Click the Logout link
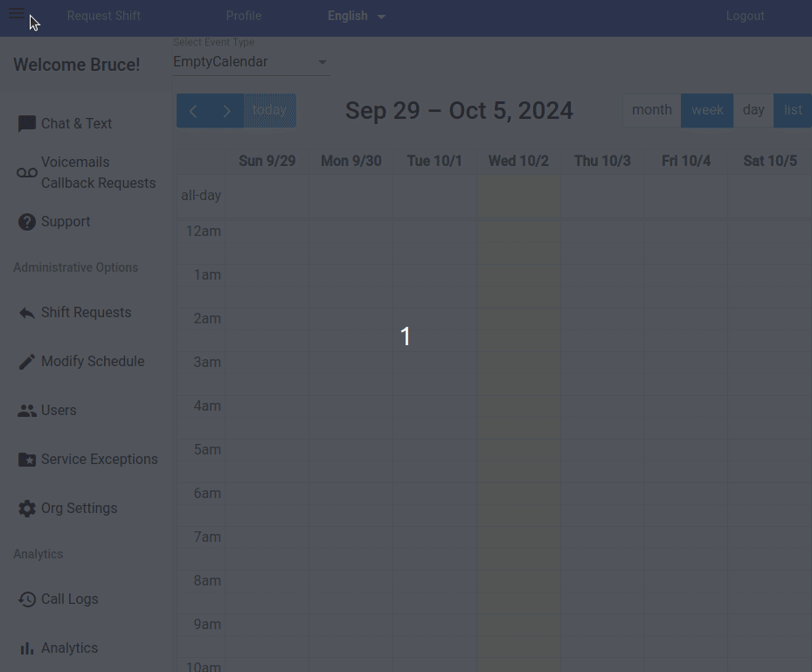Image resolution: width=812 pixels, height=672 pixels. click(745, 16)
